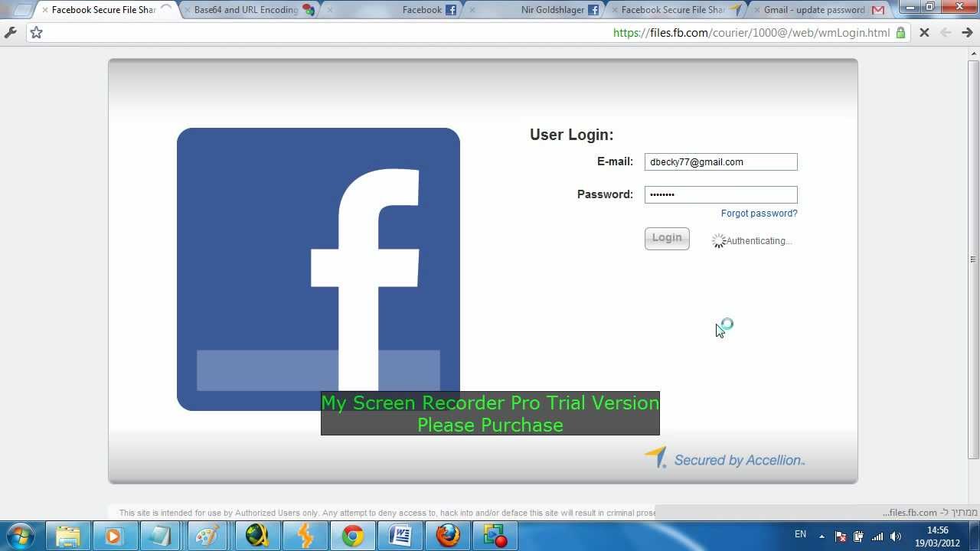Click the Forgot password? link
Image resolution: width=980 pixels, height=551 pixels.
(759, 214)
